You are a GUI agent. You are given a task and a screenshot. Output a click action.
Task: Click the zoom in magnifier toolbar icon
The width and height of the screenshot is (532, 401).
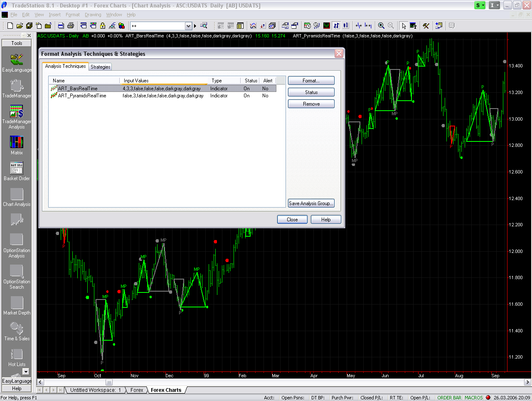point(381,26)
